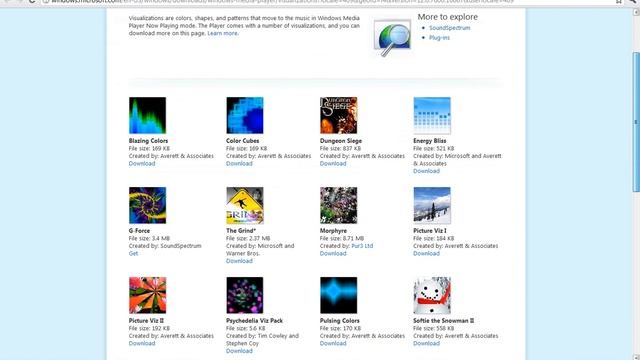Click the Color Cubes title text
640x360 pixels.
[242, 141]
